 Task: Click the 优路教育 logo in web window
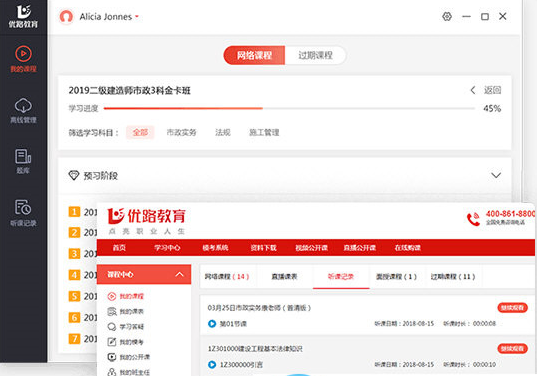tap(147, 221)
